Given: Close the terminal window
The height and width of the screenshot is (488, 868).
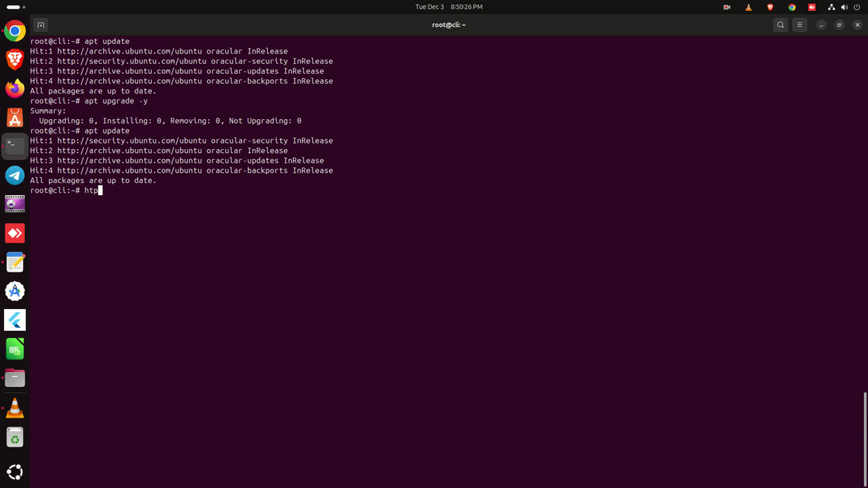Looking at the screenshot, I should 857,25.
